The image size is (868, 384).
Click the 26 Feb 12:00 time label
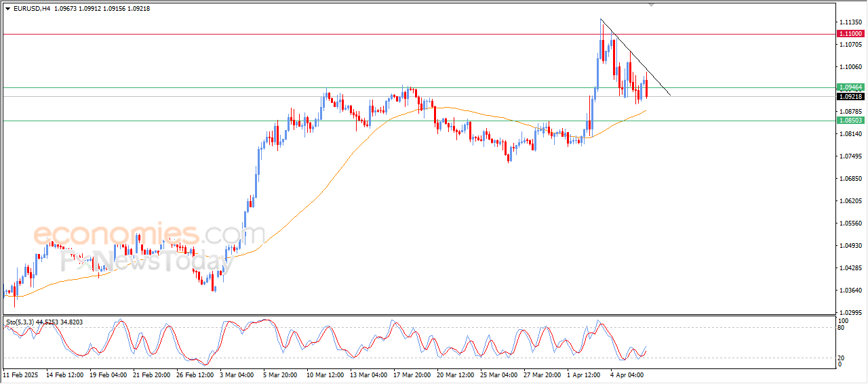(x=195, y=374)
